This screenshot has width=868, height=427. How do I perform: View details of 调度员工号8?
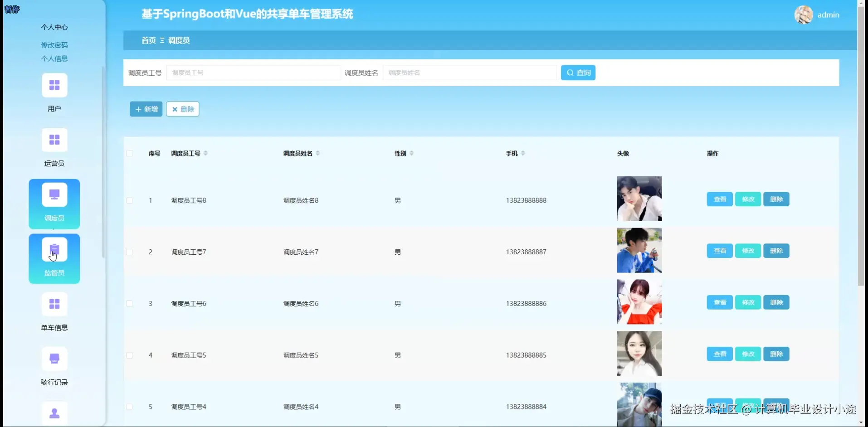coord(720,199)
